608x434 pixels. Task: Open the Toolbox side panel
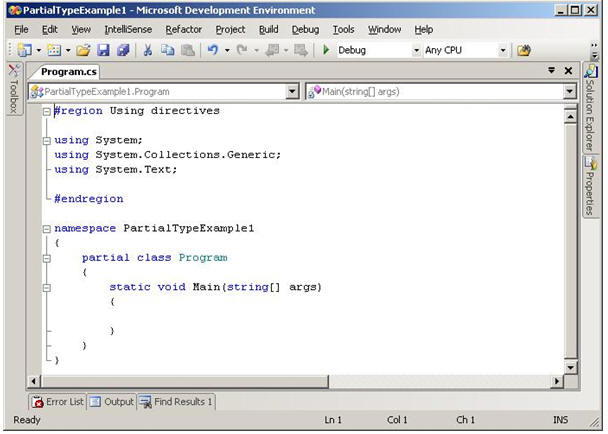[x=14, y=89]
